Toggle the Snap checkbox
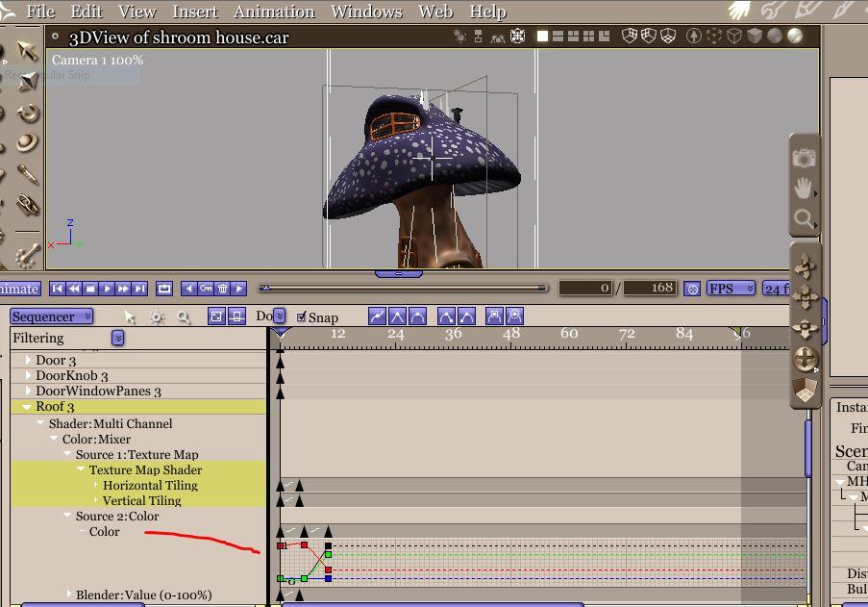 click(x=301, y=316)
